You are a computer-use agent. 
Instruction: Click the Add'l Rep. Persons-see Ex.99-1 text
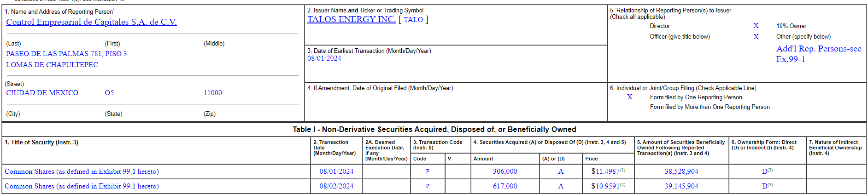[819, 54]
